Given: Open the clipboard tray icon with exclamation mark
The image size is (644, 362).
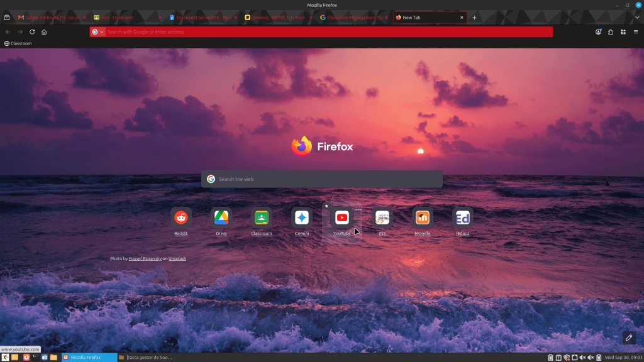Looking at the screenshot, I should click(x=558, y=358).
